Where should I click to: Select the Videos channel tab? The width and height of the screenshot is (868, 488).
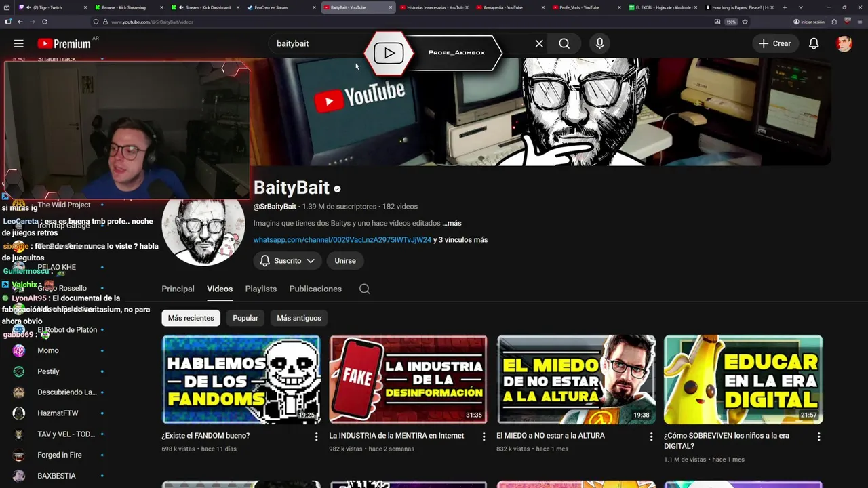[220, 289]
